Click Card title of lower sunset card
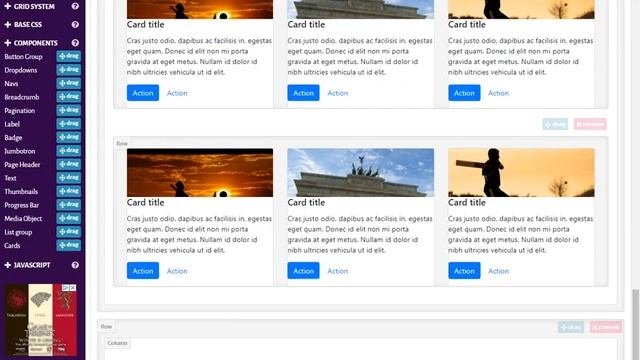This screenshot has width=640, height=360. (x=145, y=202)
